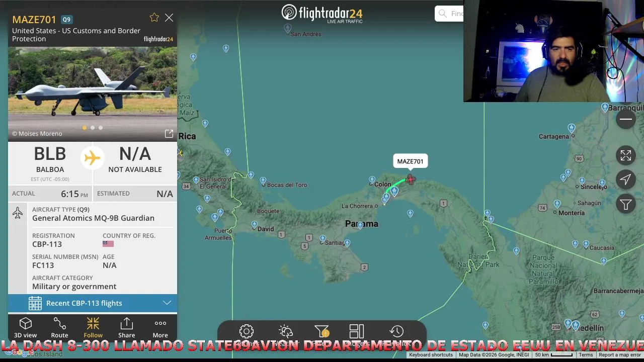Click the MAZE701 callout label on map

pos(410,161)
